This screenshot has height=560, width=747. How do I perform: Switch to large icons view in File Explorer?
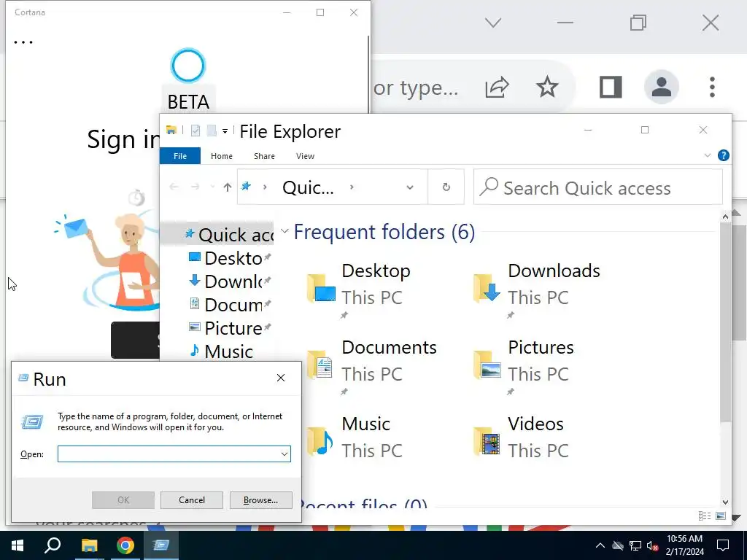(721, 516)
